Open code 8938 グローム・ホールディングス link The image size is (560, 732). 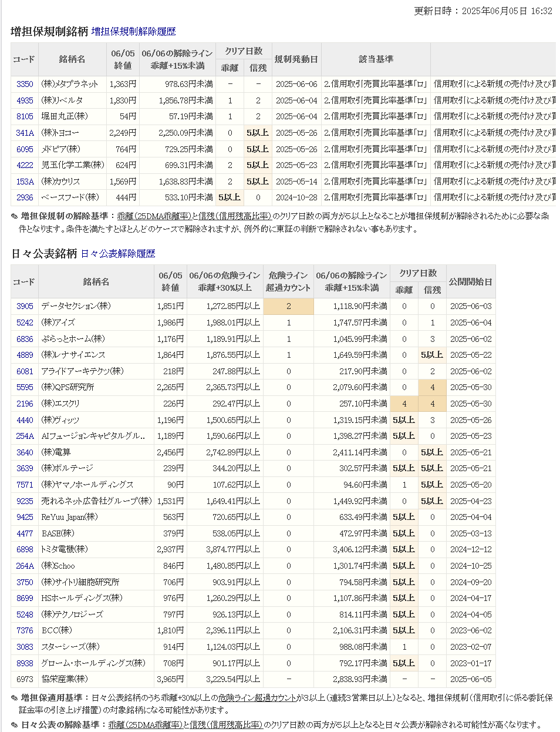pyautogui.click(x=25, y=663)
